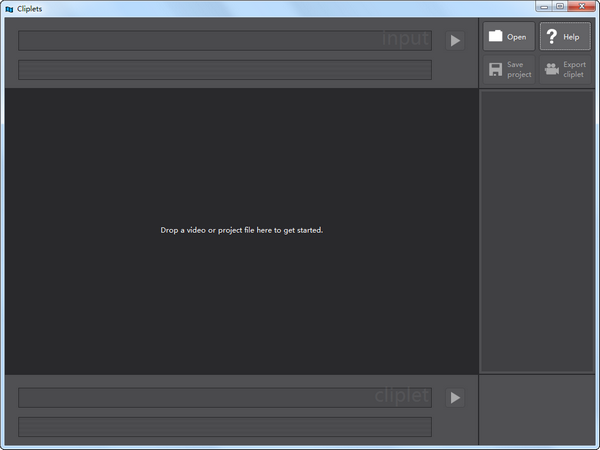Click the Save project floppy disk icon
Viewport: 600px width, 450px height.
[x=495, y=69]
